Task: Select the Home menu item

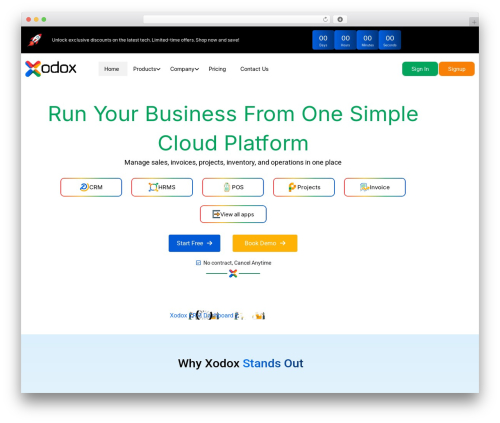Action: 112,69
